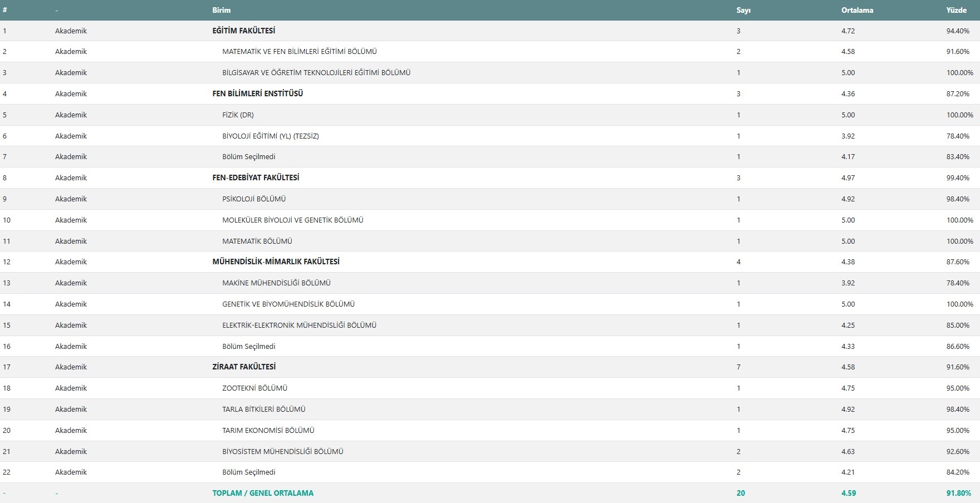Click TARIM EKONOMİSİ BÖLÜMÜ entry

click(268, 430)
